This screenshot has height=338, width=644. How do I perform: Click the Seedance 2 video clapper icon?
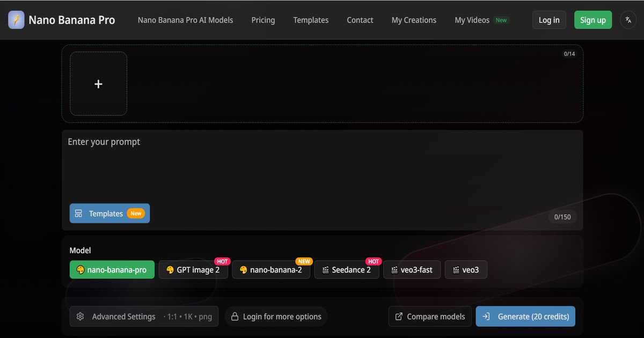(x=325, y=270)
